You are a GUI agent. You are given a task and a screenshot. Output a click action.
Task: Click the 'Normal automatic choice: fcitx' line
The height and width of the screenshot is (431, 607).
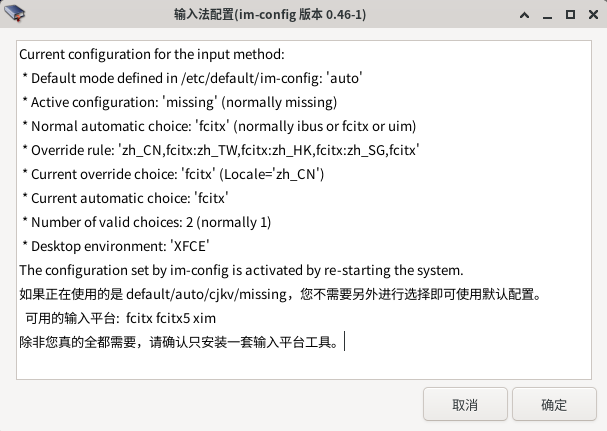pyautogui.click(x=219, y=126)
